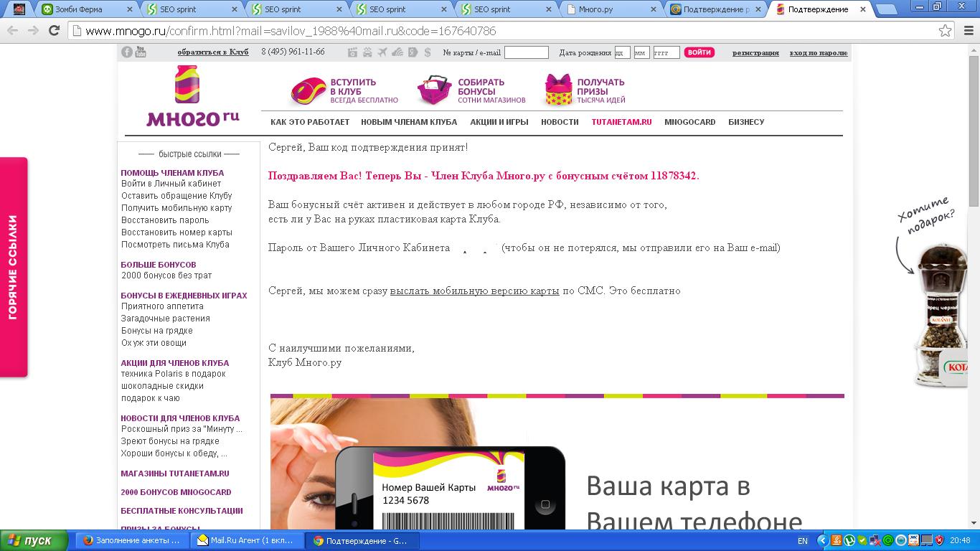The width and height of the screenshot is (980, 551).
Task: Open the 'Горячие ссылки' side panel tab
Action: coord(13,267)
